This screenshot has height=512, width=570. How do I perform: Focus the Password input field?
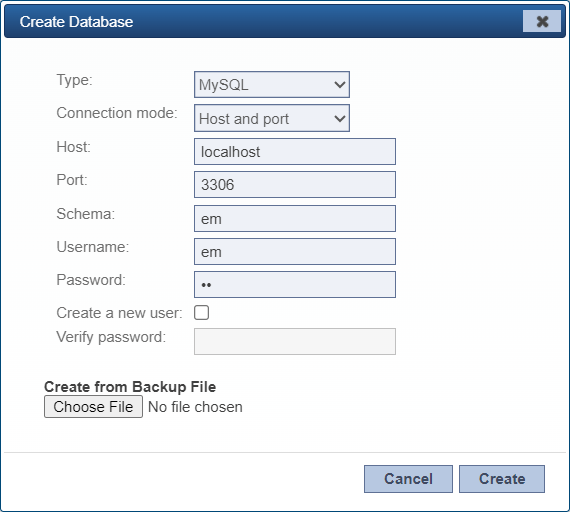(295, 285)
